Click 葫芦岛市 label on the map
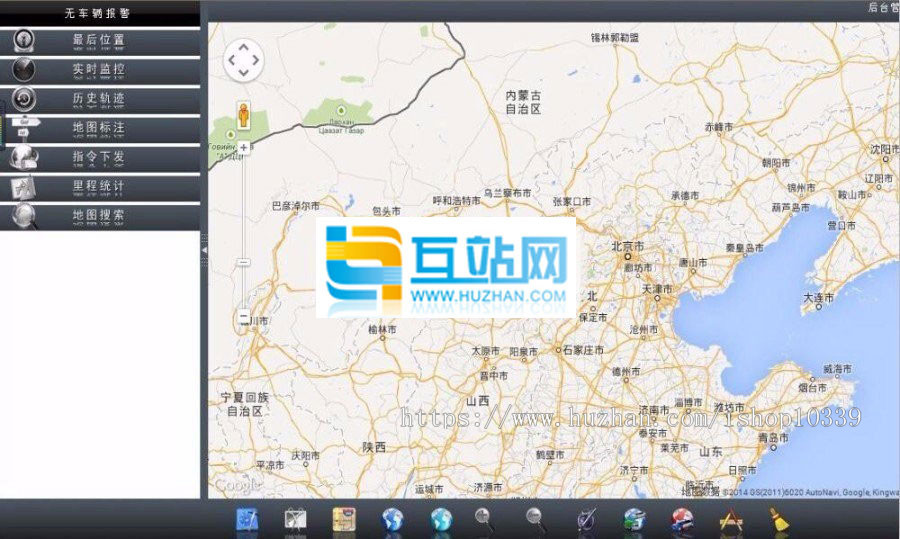 (790, 207)
